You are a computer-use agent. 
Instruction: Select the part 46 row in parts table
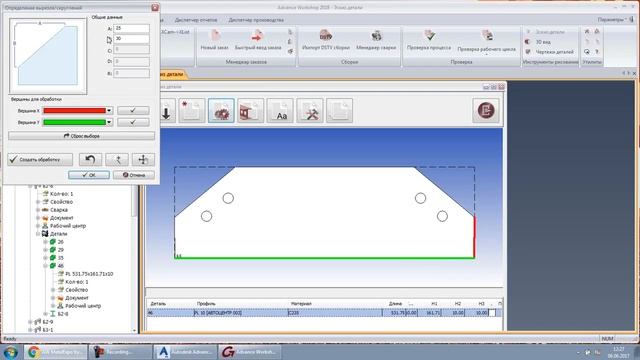[324, 313]
